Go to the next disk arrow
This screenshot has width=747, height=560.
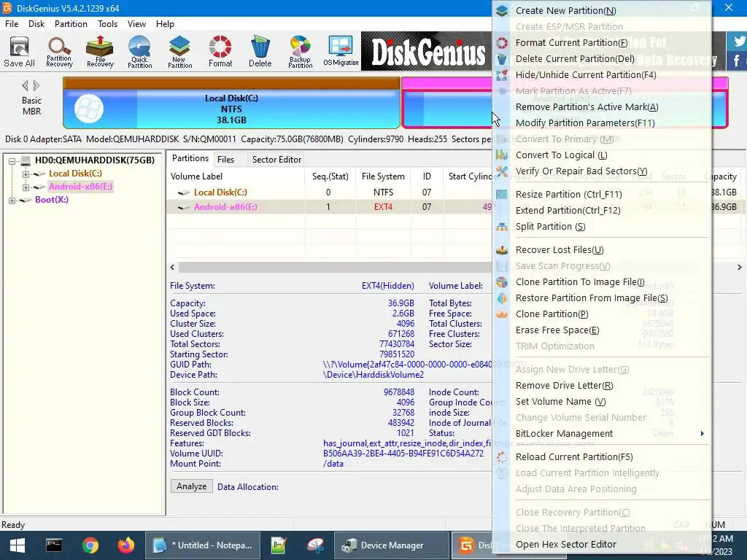36,86
